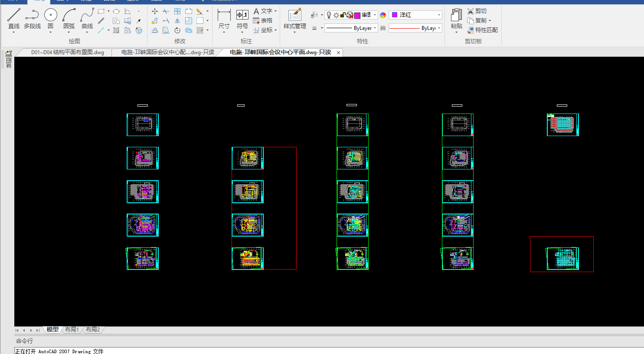Expand the 洋红 color dropdown

[439, 15]
